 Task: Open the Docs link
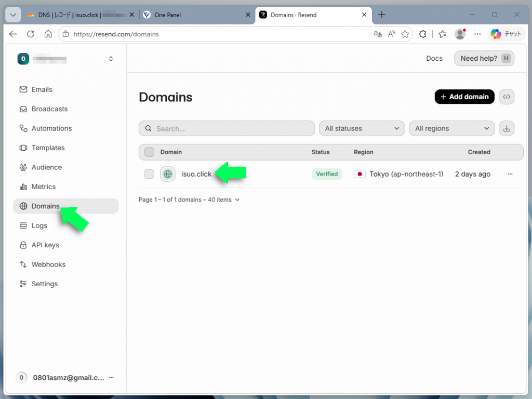coord(434,58)
